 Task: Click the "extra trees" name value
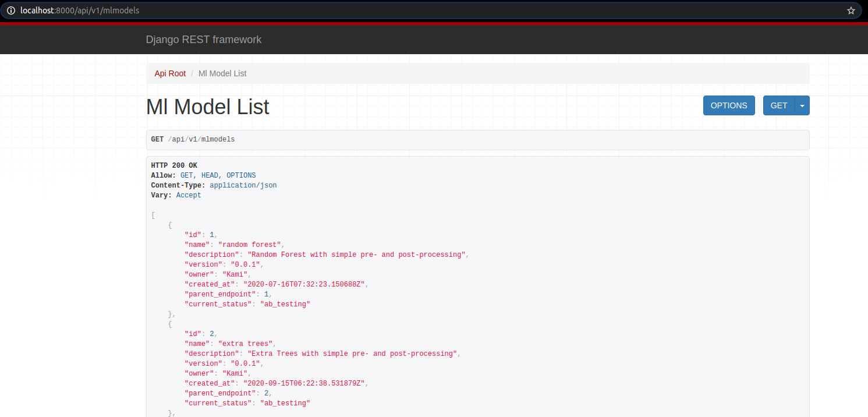[246, 344]
